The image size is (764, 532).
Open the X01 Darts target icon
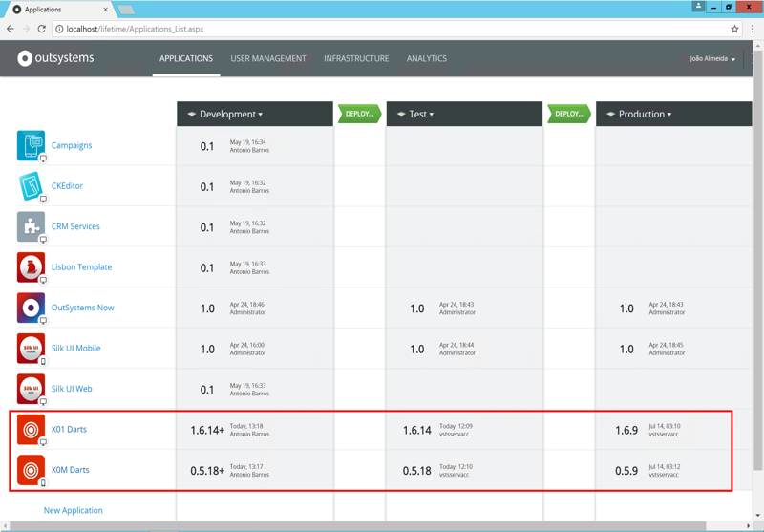[31, 429]
